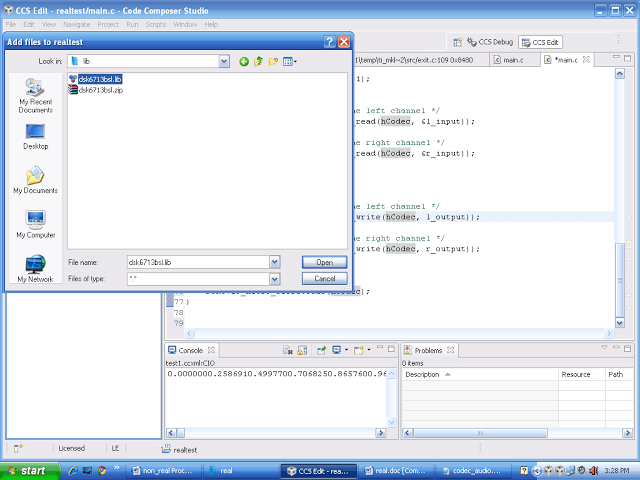Screen dimensions: 640x480
Task: Open My Documents location
Action: click(36, 180)
